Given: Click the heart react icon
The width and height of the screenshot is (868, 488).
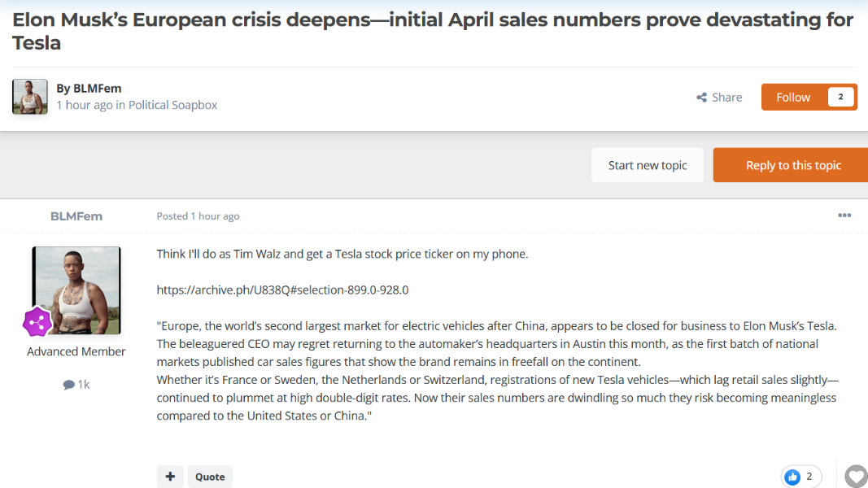Looking at the screenshot, I should tap(856, 477).
